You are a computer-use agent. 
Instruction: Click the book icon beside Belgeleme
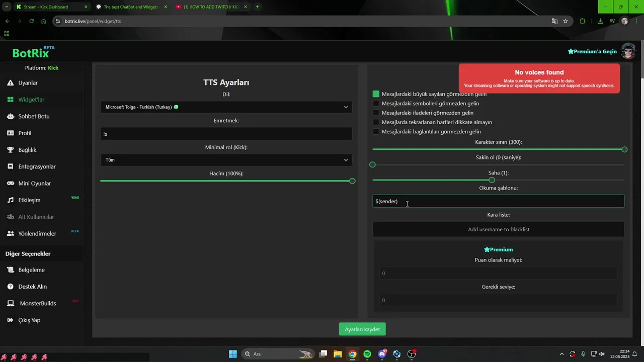[11, 270]
